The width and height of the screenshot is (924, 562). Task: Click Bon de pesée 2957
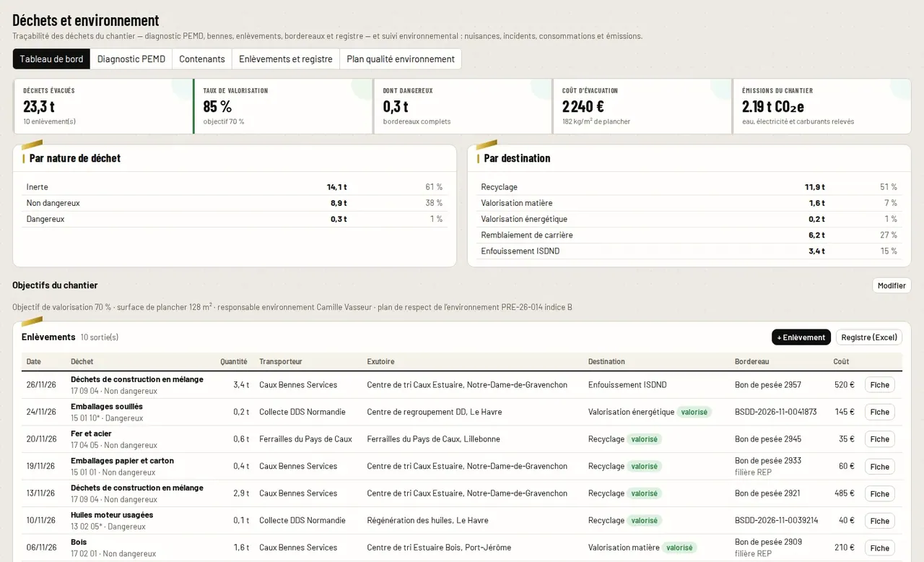pyautogui.click(x=768, y=385)
